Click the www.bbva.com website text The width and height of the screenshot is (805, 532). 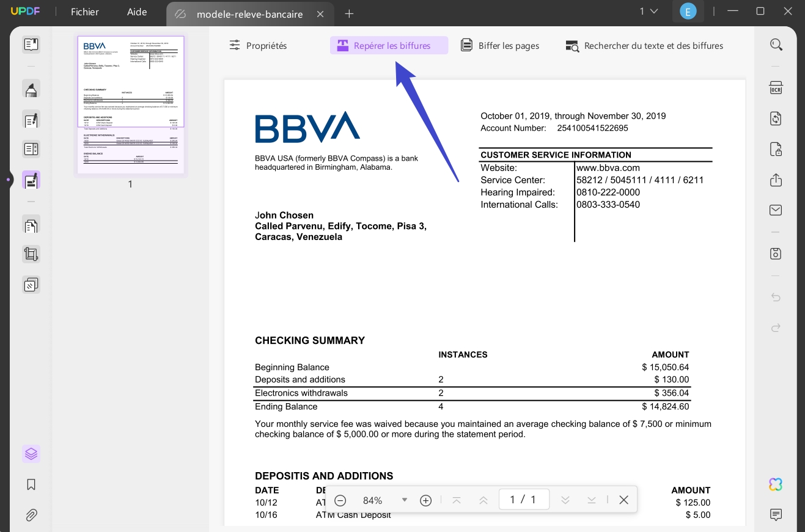click(608, 168)
